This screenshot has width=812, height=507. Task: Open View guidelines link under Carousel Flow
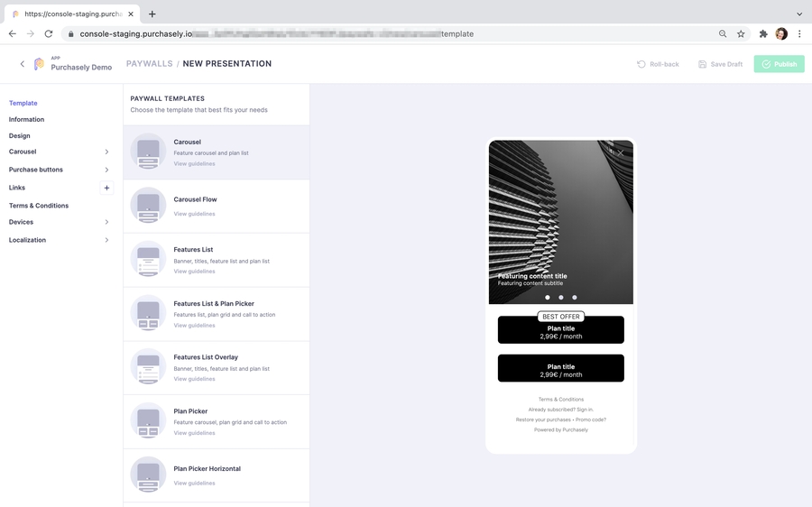click(x=194, y=214)
